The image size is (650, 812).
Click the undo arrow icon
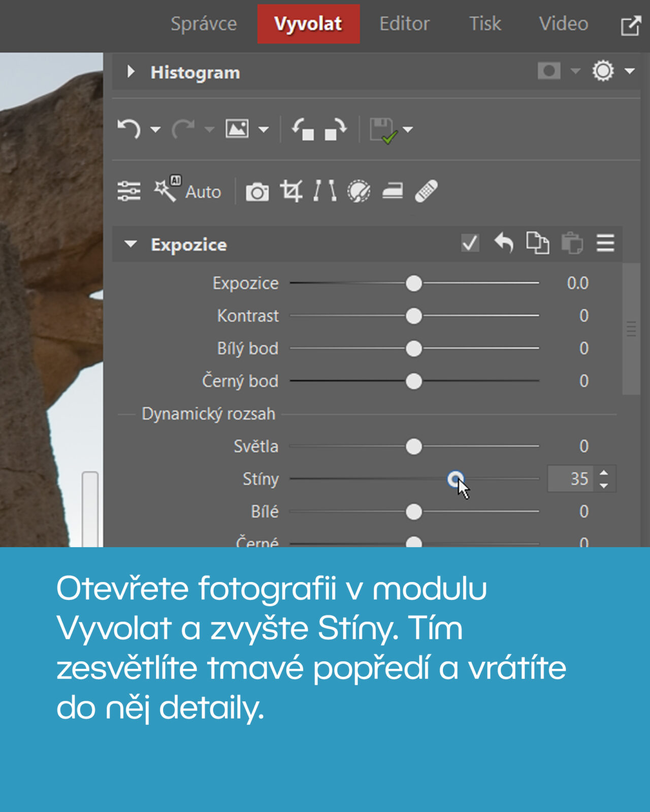point(128,129)
